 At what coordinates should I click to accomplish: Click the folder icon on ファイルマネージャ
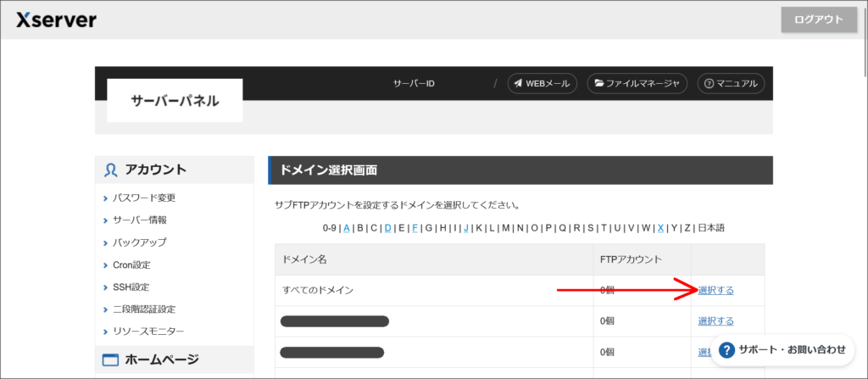(599, 84)
